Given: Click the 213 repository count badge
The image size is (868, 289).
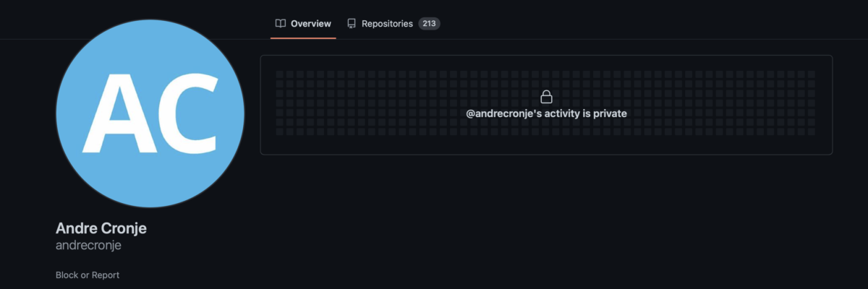Looking at the screenshot, I should [x=429, y=24].
